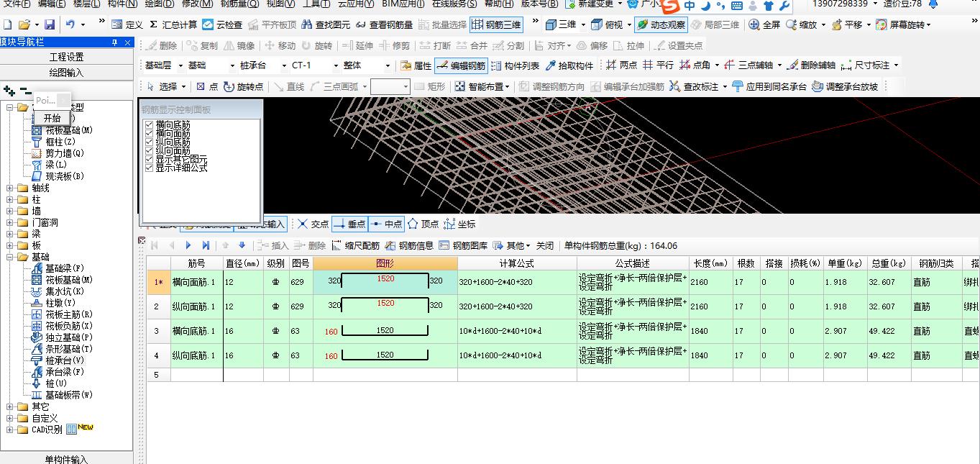Toggle the 垂点 perpendicular snap
The height and width of the screenshot is (464, 980).
[x=350, y=224]
